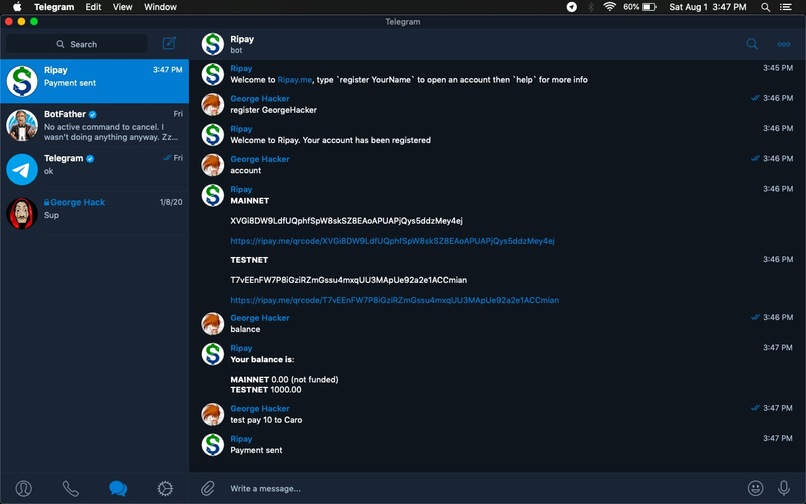The image size is (806, 504).
Task: Click the 'MAINNET 0.00 (not funded)' line
Action: [x=284, y=380]
